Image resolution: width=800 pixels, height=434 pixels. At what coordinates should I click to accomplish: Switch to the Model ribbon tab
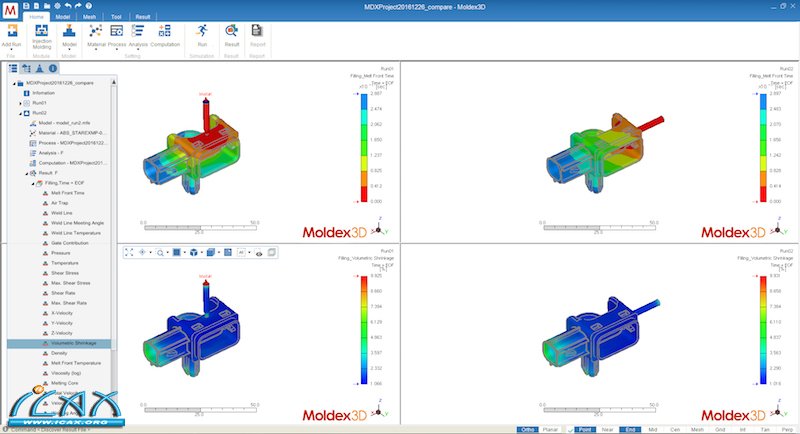[63, 17]
